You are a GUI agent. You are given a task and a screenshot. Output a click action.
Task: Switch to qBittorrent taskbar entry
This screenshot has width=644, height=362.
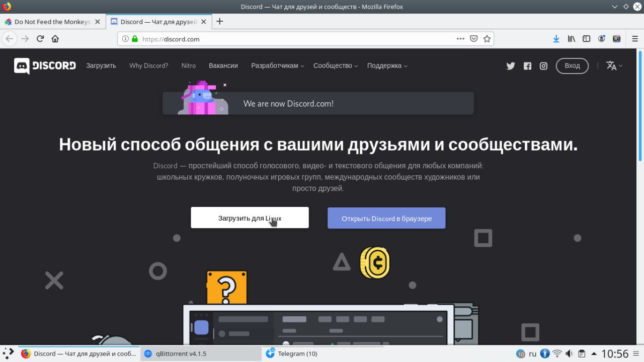coord(201,353)
